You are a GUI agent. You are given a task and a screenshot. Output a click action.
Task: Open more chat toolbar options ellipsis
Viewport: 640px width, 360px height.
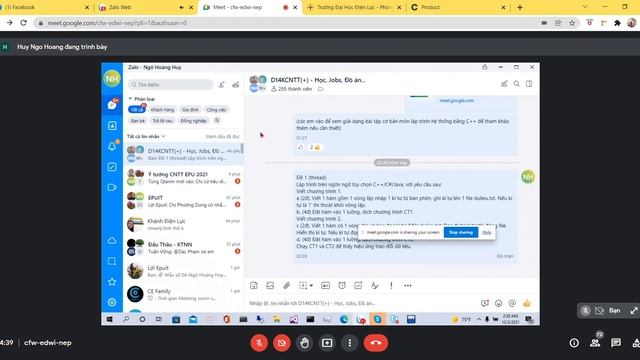pos(407,286)
